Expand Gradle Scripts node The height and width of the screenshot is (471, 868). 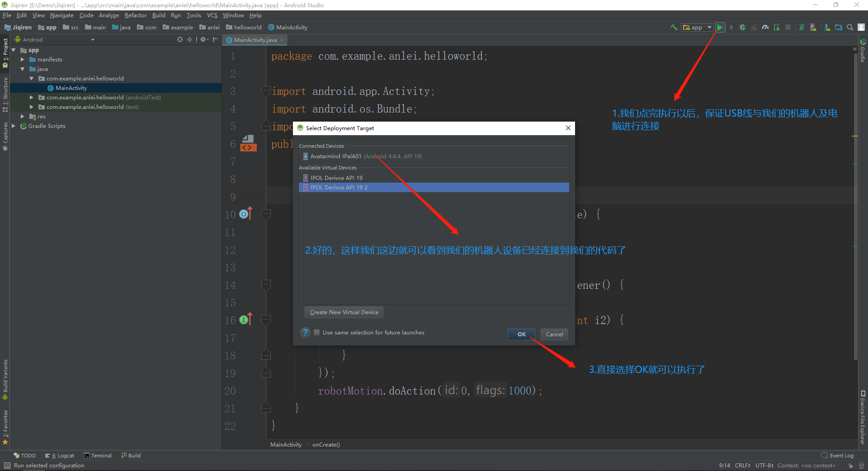(14, 126)
